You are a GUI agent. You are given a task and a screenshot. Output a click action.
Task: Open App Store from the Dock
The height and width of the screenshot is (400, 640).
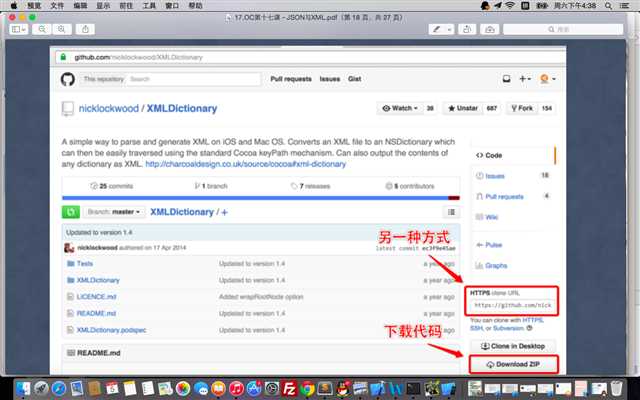coord(254,389)
